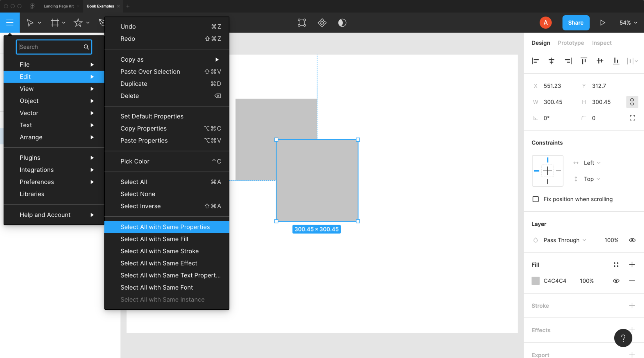Select All with Same Fill menu item
This screenshot has height=358, width=644.
[x=154, y=238]
